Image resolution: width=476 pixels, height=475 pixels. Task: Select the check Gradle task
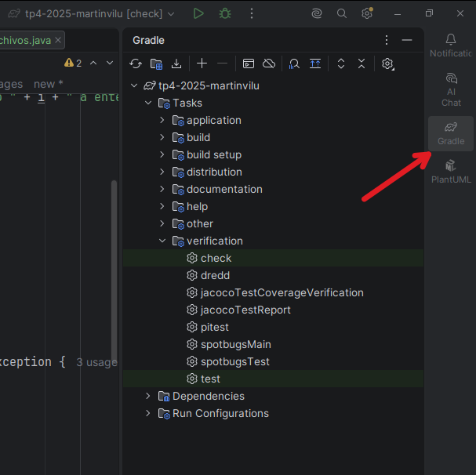(273, 259)
